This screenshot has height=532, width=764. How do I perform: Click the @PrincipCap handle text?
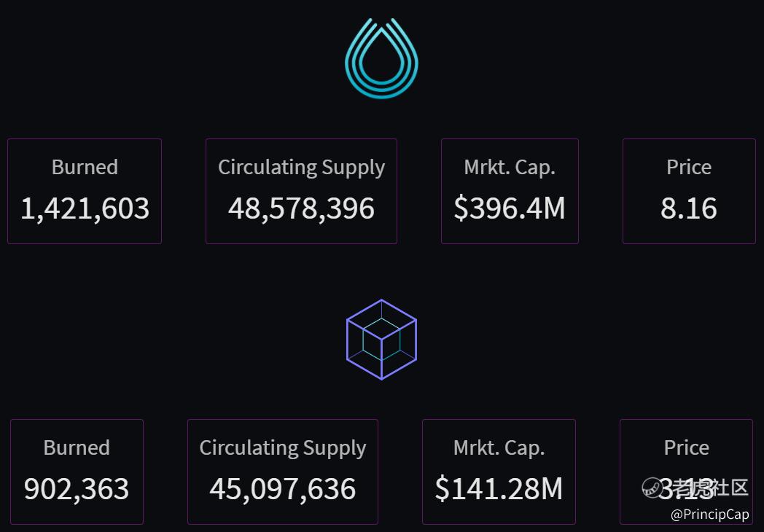pos(709,515)
